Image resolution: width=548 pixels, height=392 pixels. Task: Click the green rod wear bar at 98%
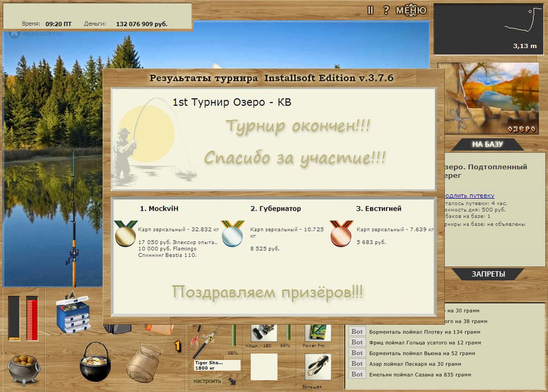(234, 335)
